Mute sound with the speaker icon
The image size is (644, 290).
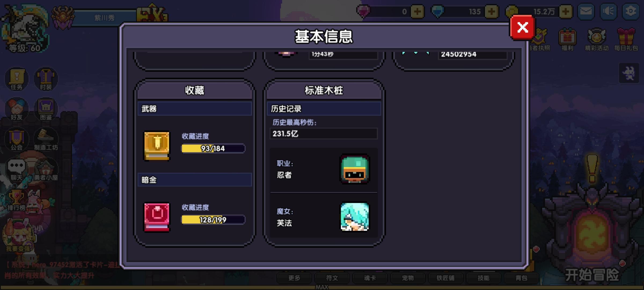[x=608, y=11]
